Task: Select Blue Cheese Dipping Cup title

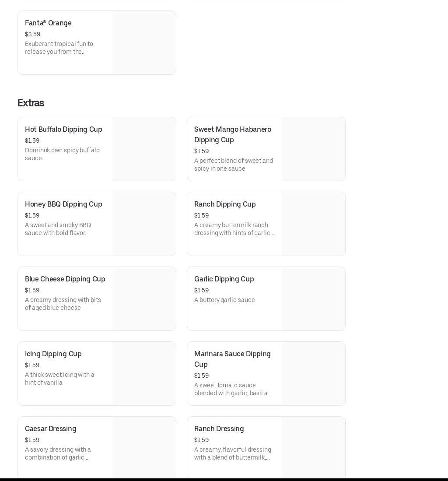Action: (65, 279)
